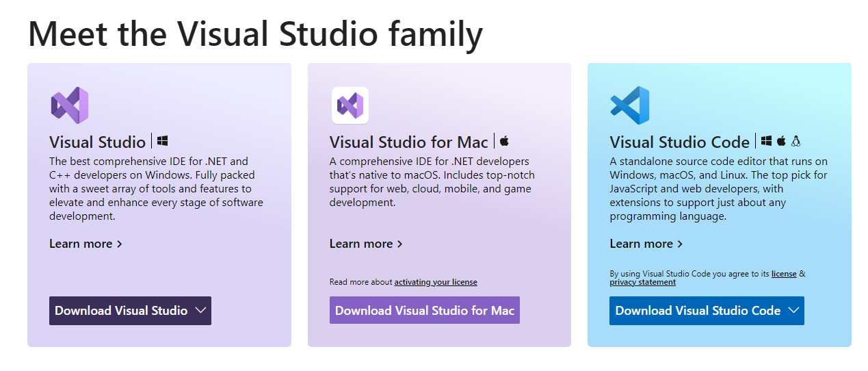This screenshot has height=371, width=868.
Task: Click chevron next to Visual Studio Learn more
Action: pyautogui.click(x=120, y=244)
